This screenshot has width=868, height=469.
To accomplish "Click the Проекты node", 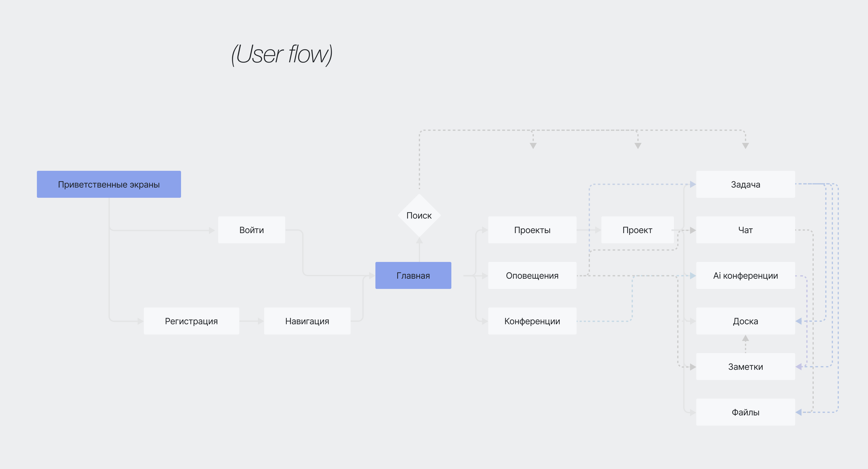I will coord(532,230).
